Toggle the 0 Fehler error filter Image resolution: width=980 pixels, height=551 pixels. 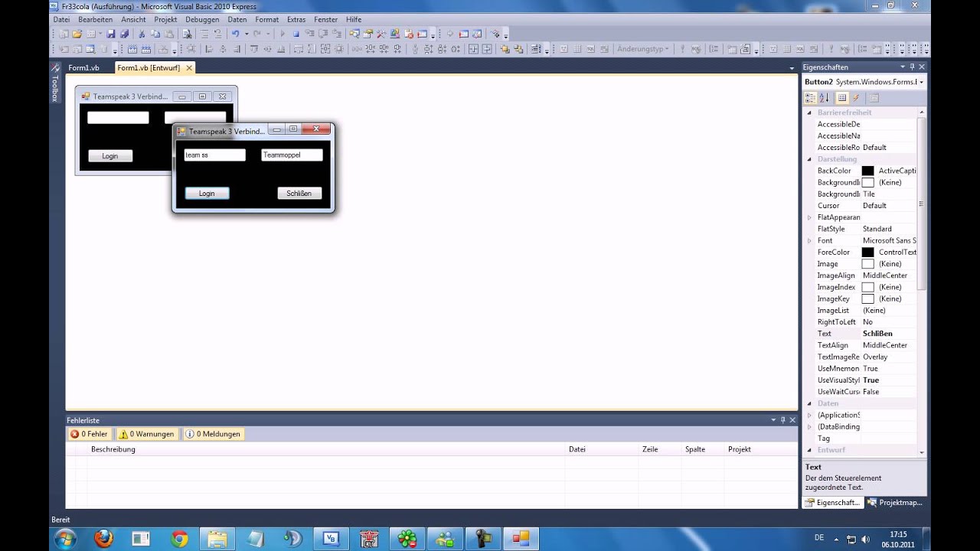(89, 434)
